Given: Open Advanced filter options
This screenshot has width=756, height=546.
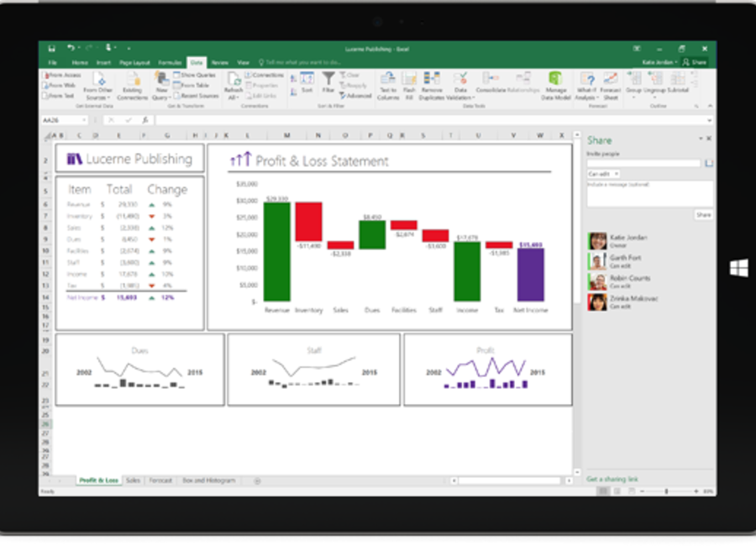Looking at the screenshot, I should tap(356, 96).
